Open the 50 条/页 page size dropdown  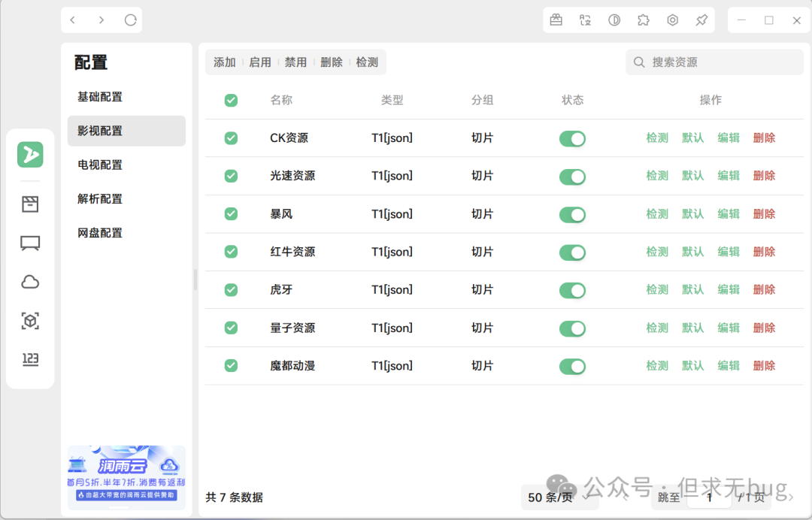pyautogui.click(x=550, y=497)
